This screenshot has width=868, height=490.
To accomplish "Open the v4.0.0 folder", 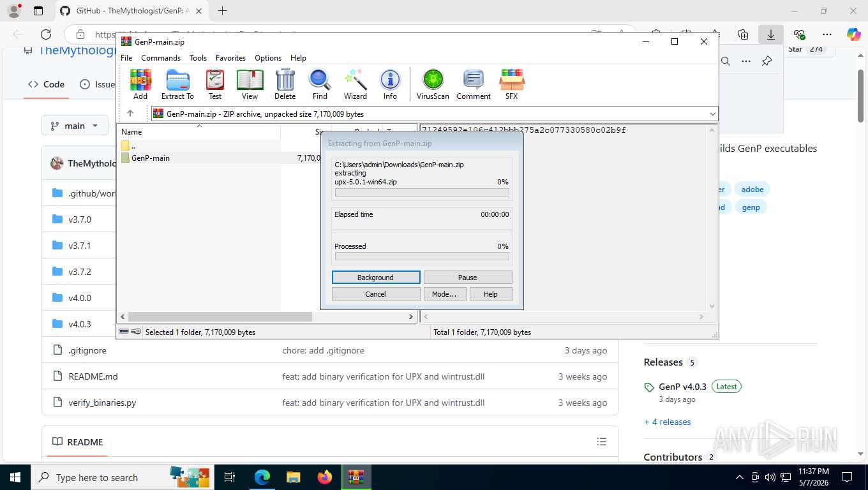I will tap(80, 298).
